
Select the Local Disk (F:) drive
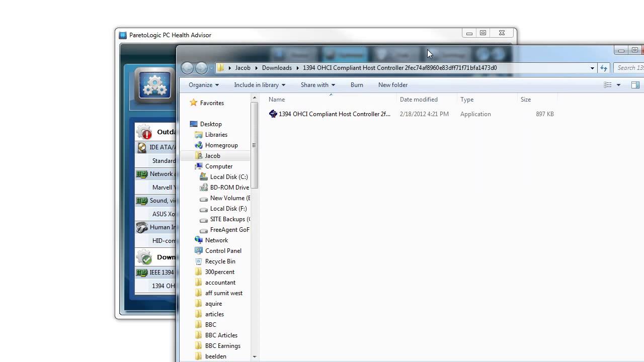click(228, 209)
